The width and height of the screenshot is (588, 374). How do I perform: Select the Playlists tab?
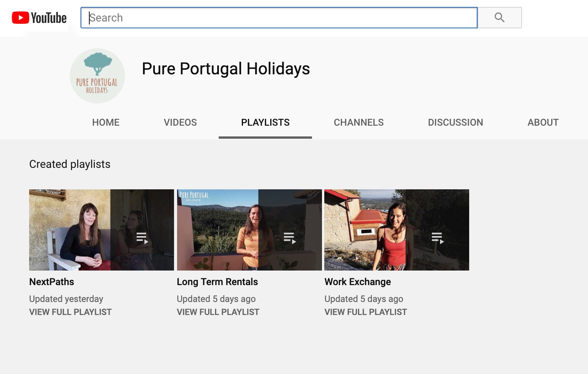[265, 123]
